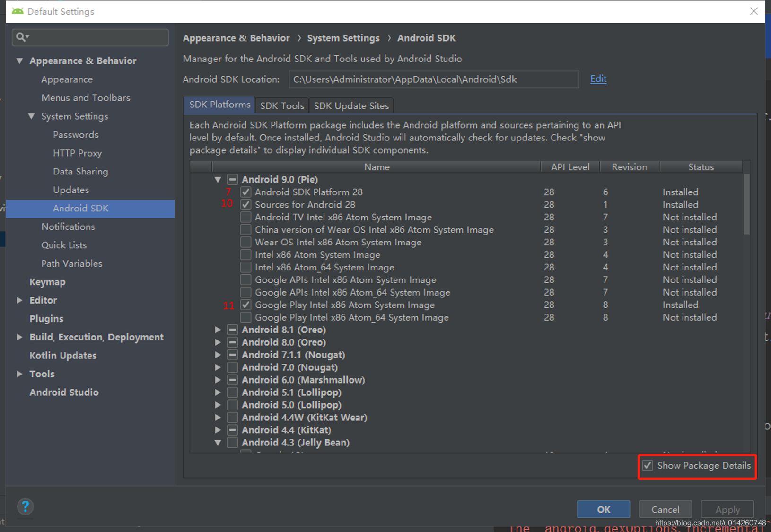Viewport: 771px width, 532px height.
Task: Check Intel x86 Atom System Image
Action: tap(245, 255)
